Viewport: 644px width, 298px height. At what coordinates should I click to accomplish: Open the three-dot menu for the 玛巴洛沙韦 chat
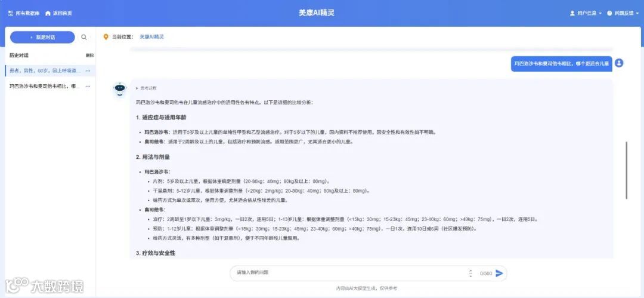pos(88,87)
